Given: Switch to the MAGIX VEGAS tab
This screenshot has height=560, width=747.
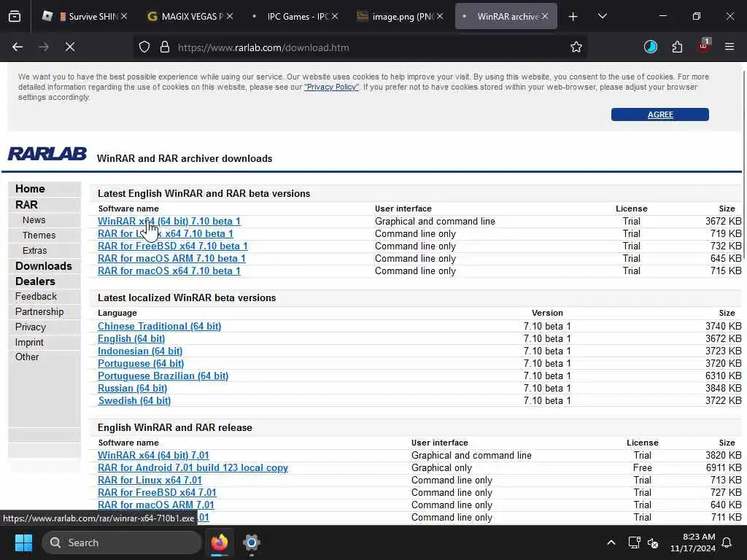Looking at the screenshot, I should click(x=190, y=16).
